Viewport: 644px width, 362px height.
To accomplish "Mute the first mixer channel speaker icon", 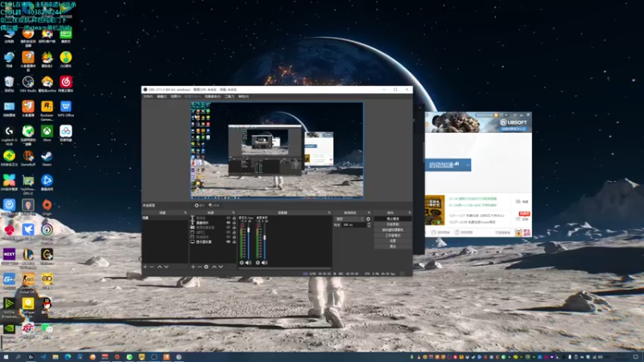I will click(248, 263).
